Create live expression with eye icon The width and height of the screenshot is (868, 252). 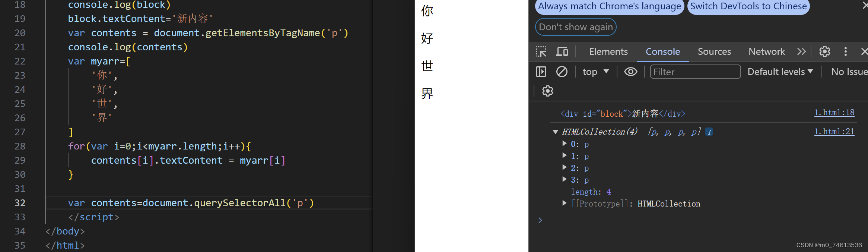coord(631,72)
